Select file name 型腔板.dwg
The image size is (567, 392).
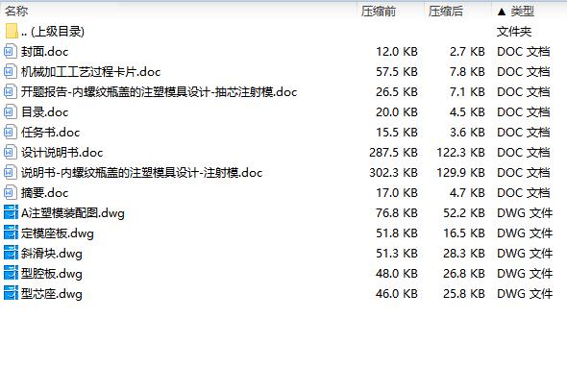click(x=51, y=274)
